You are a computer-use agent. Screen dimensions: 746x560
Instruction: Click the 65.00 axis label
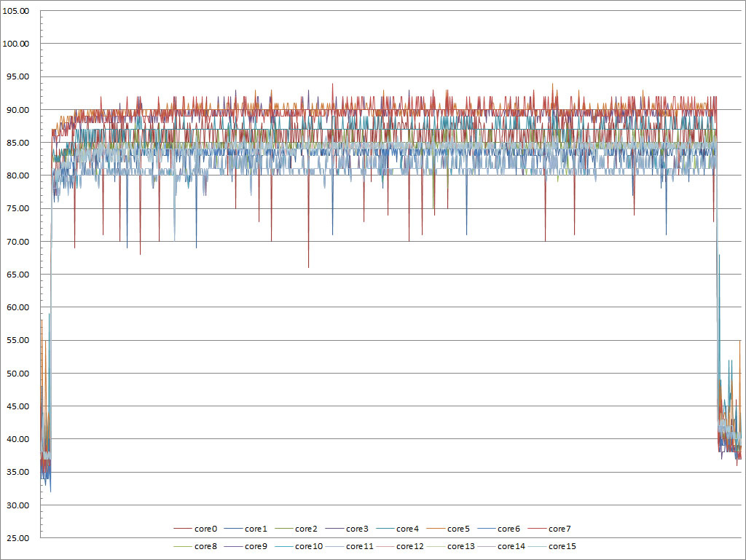click(x=17, y=275)
